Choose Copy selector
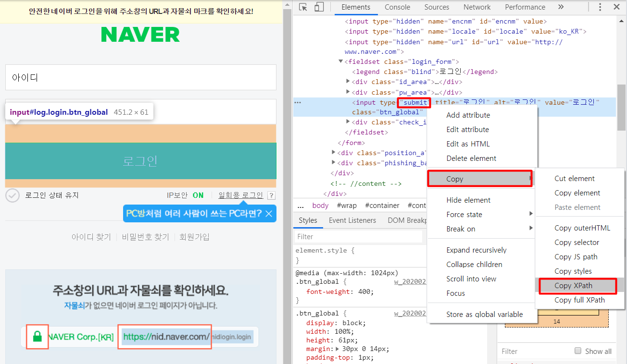Image resolution: width=627 pixels, height=364 pixels. 580,243
